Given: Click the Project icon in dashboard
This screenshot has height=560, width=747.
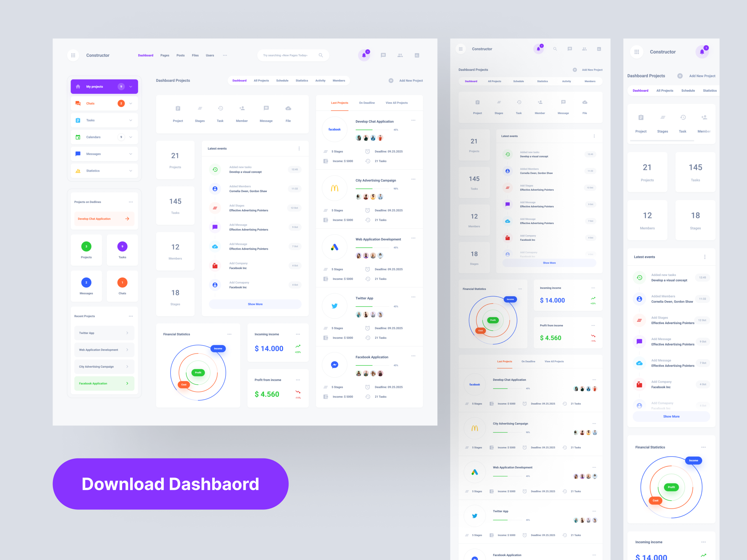Looking at the screenshot, I should [178, 111].
